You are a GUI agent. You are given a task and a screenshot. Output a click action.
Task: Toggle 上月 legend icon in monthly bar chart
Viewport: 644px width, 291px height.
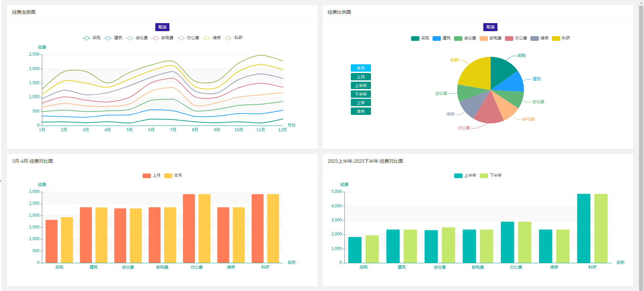coord(147,176)
